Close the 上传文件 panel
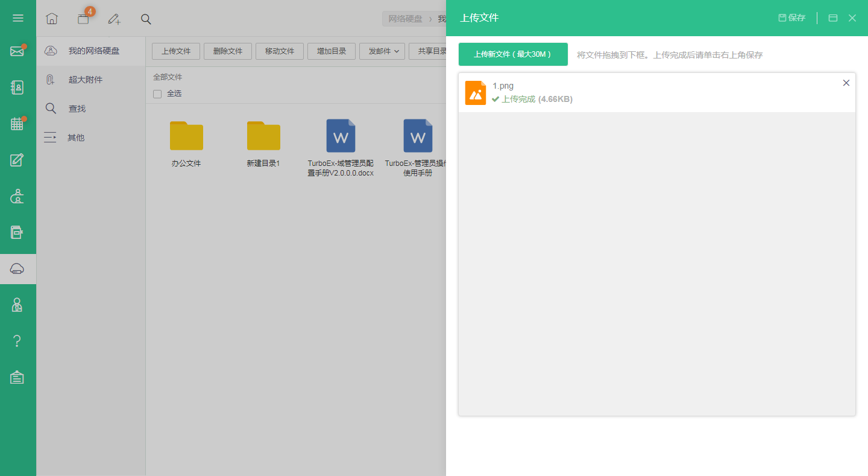The width and height of the screenshot is (868, 476). coord(852,18)
